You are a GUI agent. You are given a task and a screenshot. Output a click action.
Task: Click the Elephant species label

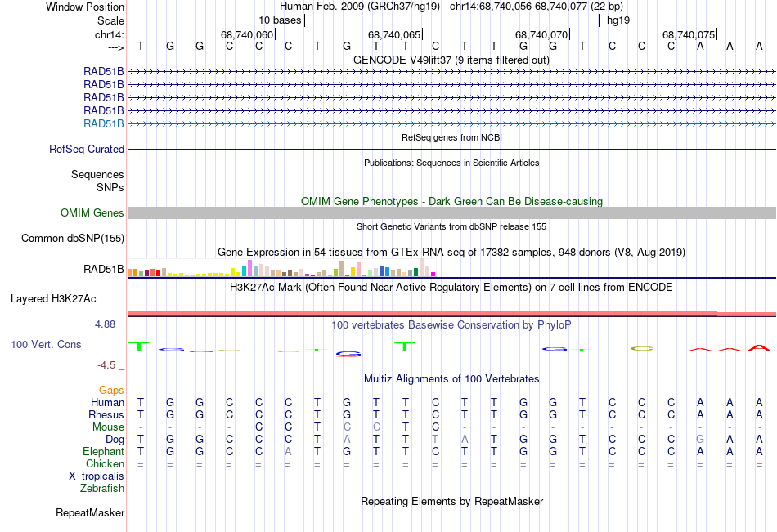tap(103, 451)
